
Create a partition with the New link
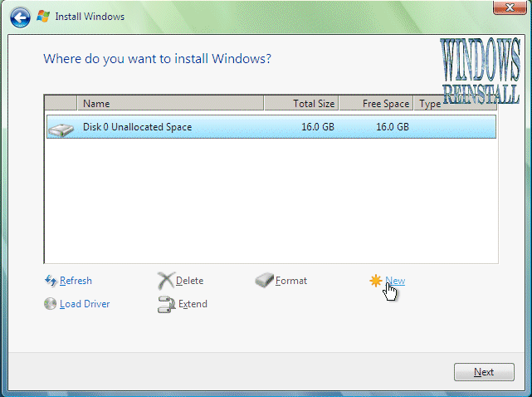pos(395,281)
